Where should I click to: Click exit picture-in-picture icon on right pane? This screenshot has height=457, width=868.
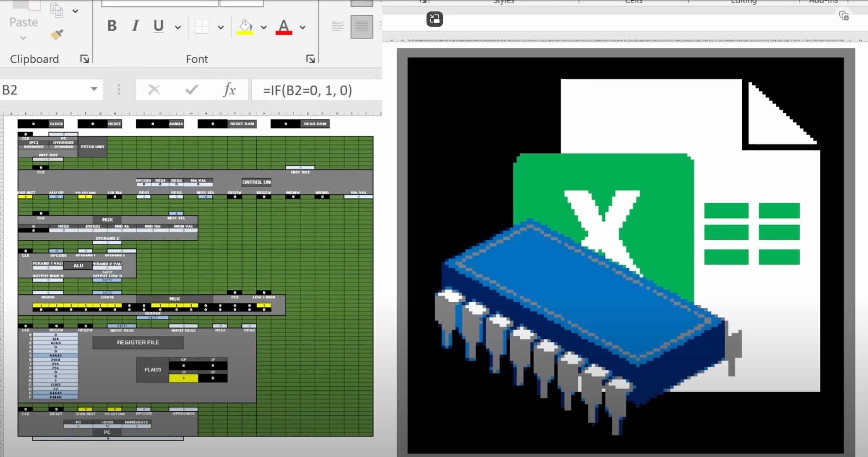[435, 19]
